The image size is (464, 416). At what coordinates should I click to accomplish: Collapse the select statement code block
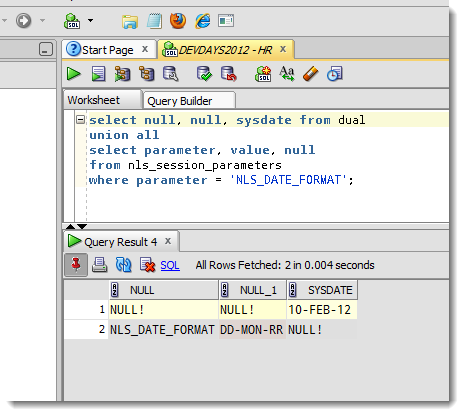[80, 119]
